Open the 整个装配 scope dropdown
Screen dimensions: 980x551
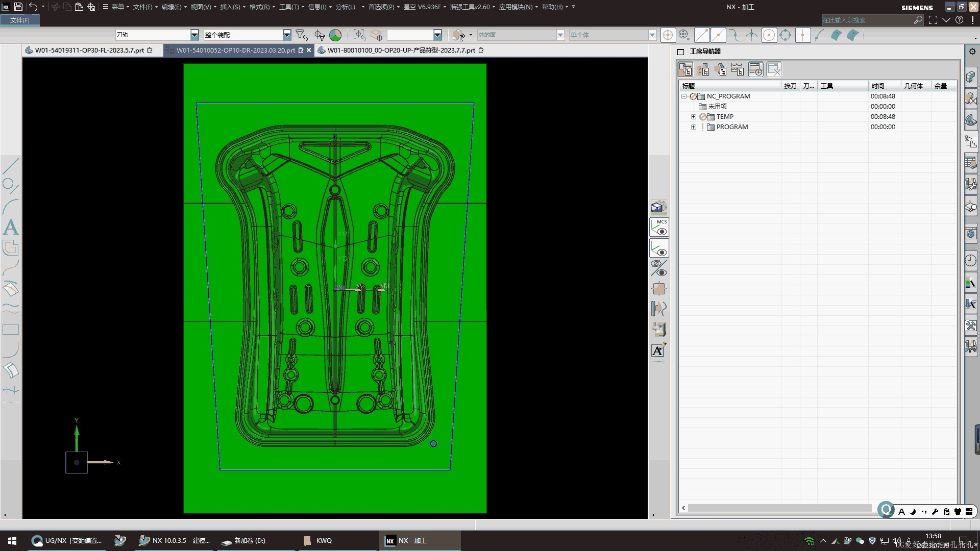(x=287, y=35)
